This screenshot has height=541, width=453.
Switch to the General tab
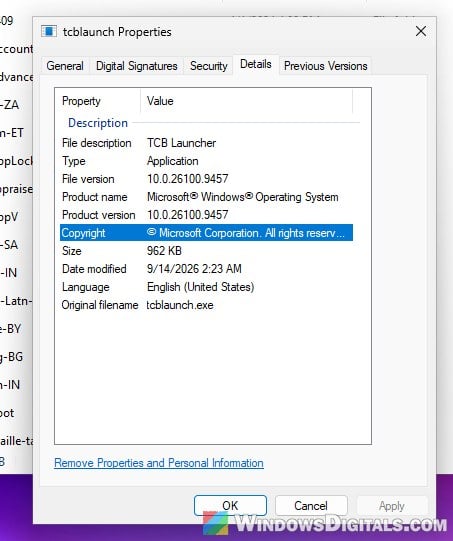pyautogui.click(x=65, y=66)
